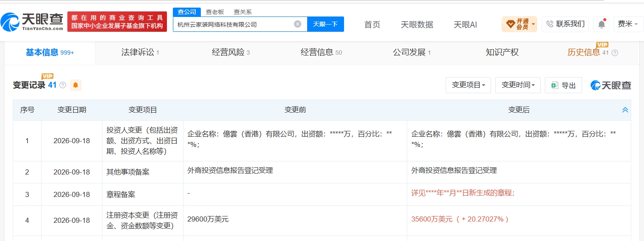Open the 知识产权 tab
Viewport: 644px width, 241px height.
click(x=502, y=53)
